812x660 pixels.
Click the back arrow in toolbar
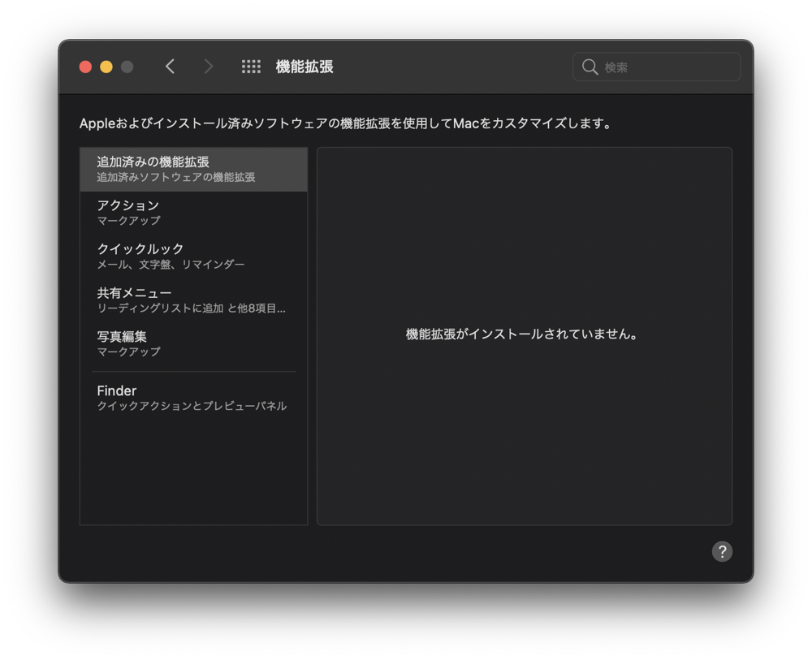(x=170, y=67)
